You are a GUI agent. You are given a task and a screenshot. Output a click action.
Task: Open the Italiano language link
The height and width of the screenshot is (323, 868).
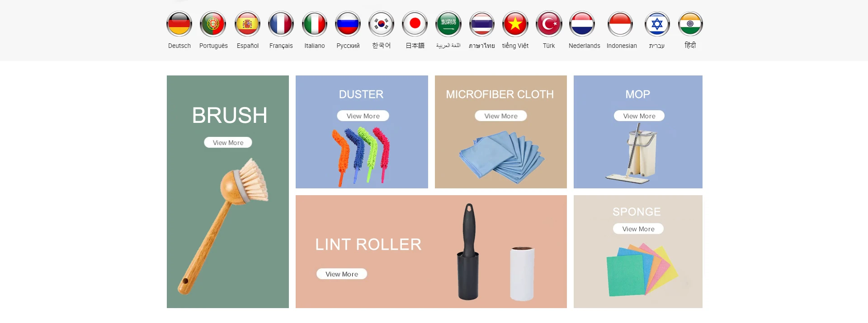[x=314, y=46]
